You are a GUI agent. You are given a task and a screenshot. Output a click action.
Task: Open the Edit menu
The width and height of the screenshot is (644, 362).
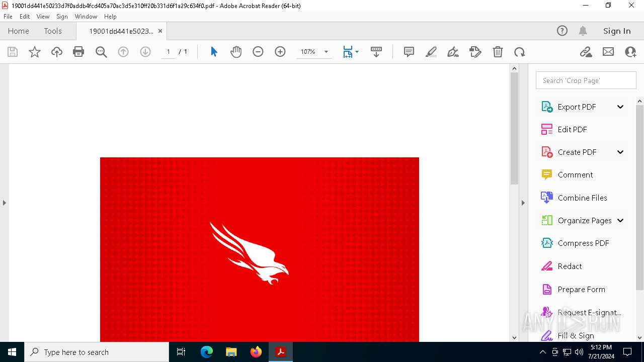pyautogui.click(x=25, y=17)
